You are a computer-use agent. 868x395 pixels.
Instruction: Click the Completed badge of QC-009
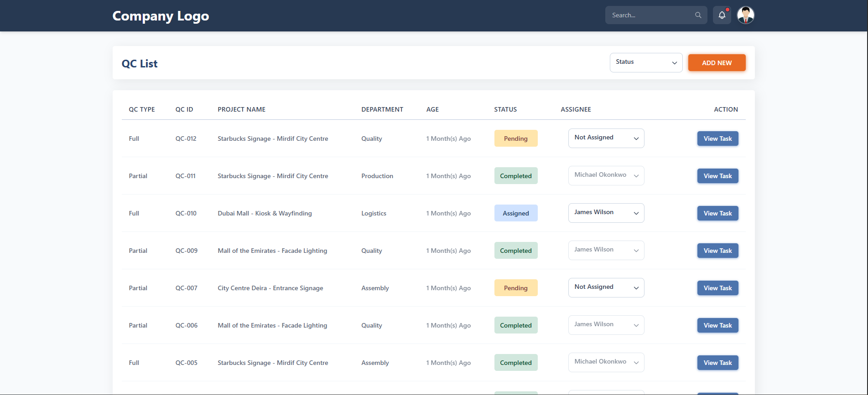pyautogui.click(x=516, y=251)
